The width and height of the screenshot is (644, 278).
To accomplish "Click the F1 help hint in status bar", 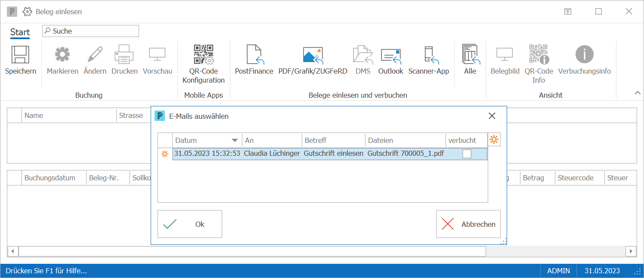I will (x=46, y=271).
